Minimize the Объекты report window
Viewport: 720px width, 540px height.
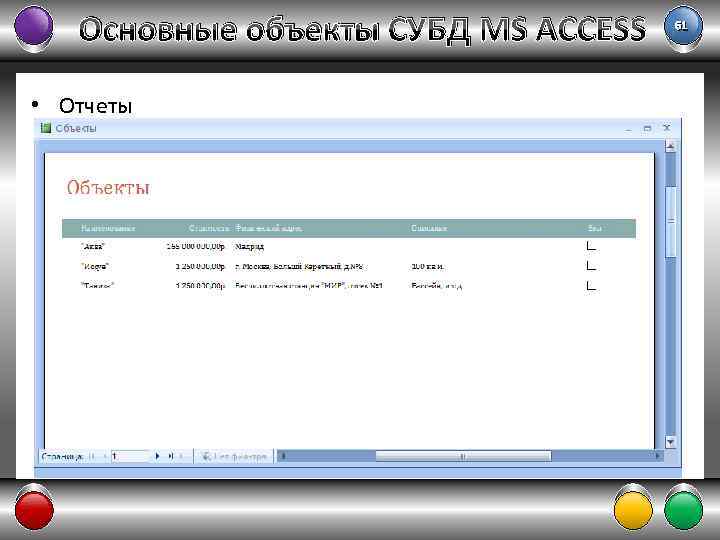tap(628, 129)
